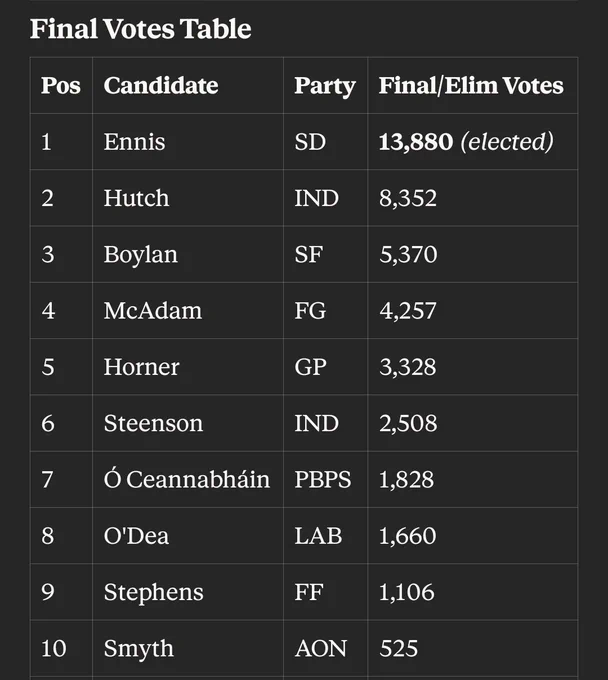Click candidate name Horner
608x680 pixels.
coord(141,367)
